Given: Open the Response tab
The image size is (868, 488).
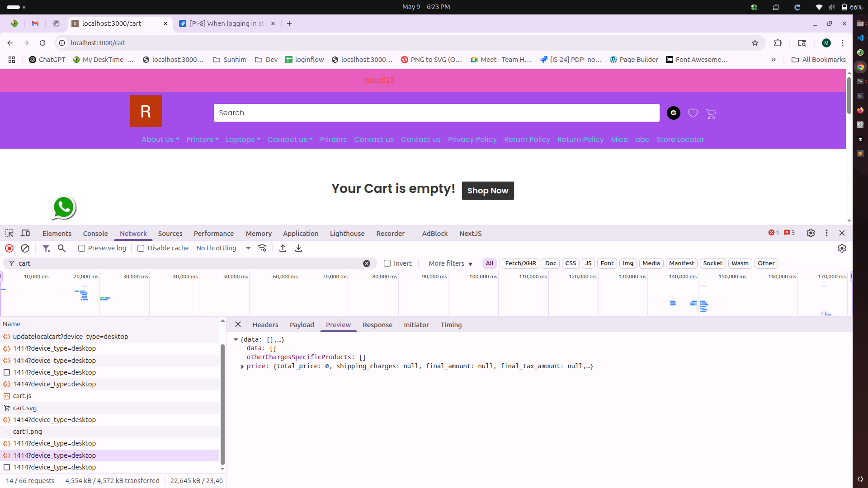Looking at the screenshot, I should point(377,325).
